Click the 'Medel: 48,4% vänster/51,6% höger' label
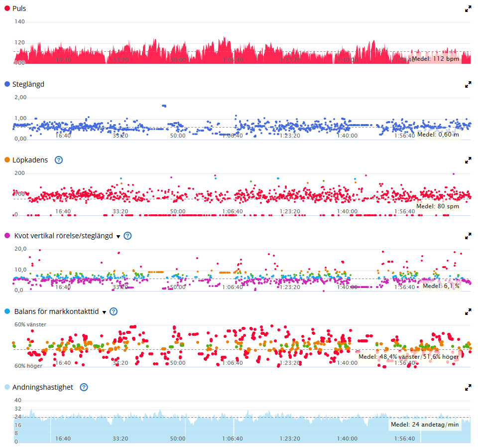 (x=408, y=356)
